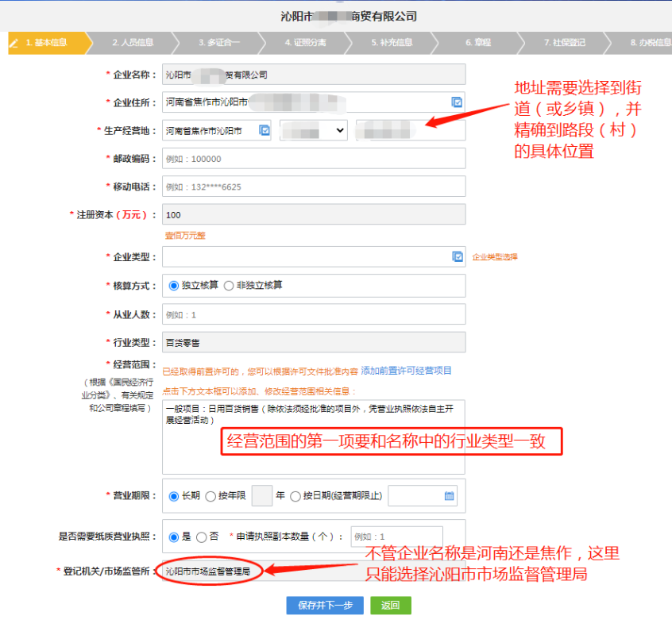Choose 按年限 for business term
The height and width of the screenshot is (631, 672).
[x=211, y=495]
